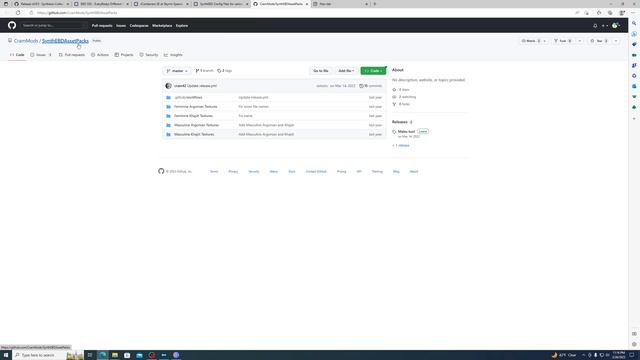Focus the GitHub search or jump-to field

(53, 25)
